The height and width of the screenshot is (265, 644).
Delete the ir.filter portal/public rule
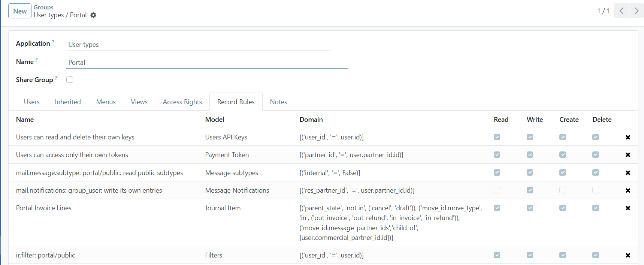coord(628,255)
